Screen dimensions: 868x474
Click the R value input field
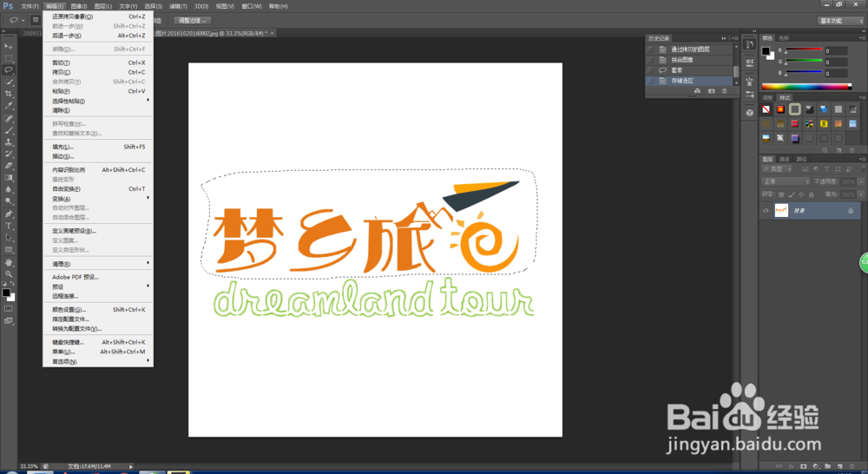pyautogui.click(x=835, y=50)
